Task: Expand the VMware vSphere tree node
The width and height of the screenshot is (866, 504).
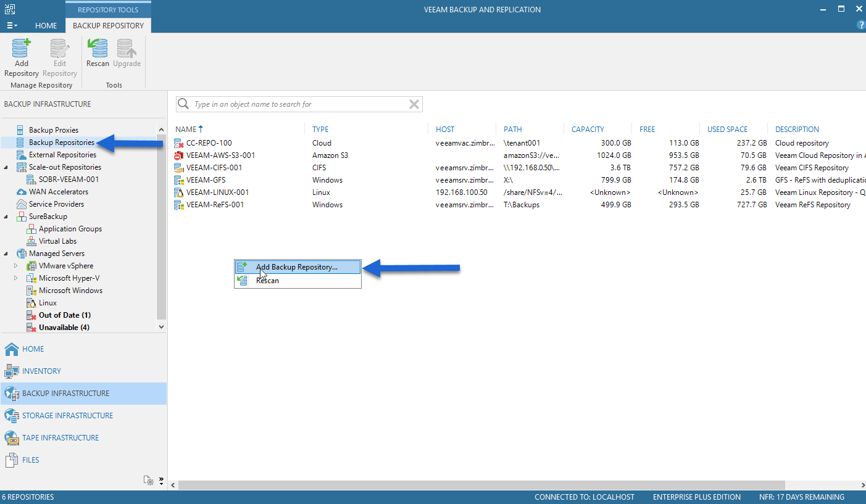Action: click(x=16, y=266)
